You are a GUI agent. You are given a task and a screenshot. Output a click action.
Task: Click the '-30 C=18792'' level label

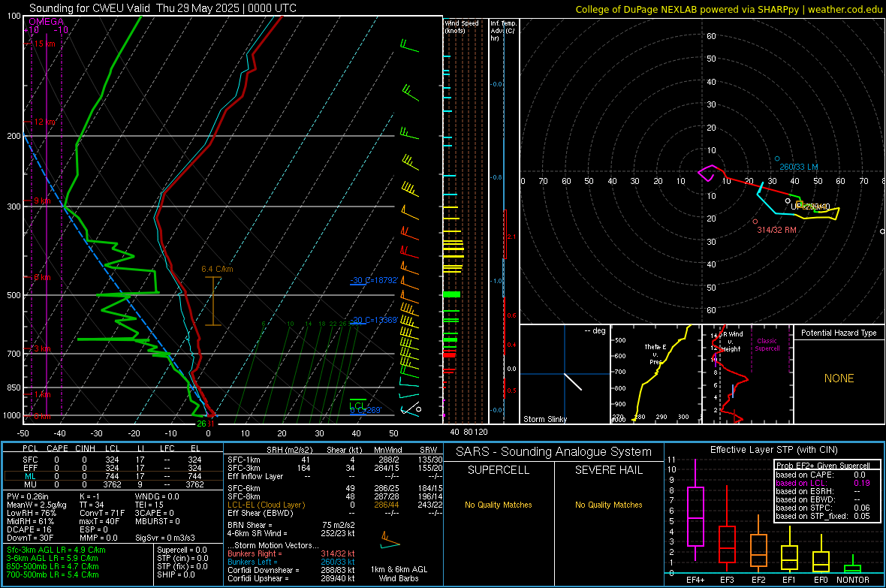point(373,280)
